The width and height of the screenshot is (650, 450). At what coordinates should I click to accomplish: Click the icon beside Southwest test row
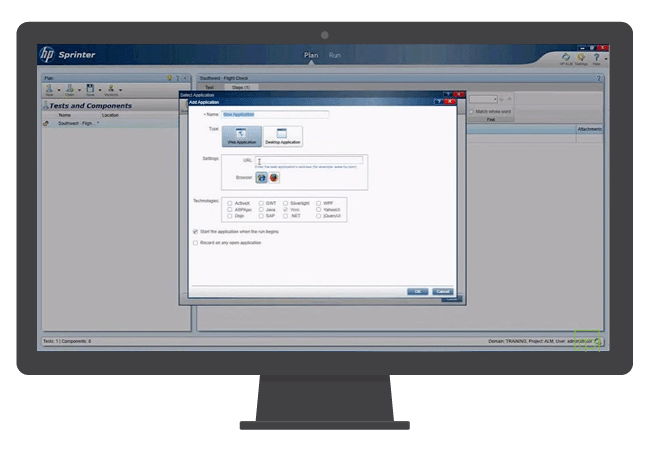tap(46, 123)
